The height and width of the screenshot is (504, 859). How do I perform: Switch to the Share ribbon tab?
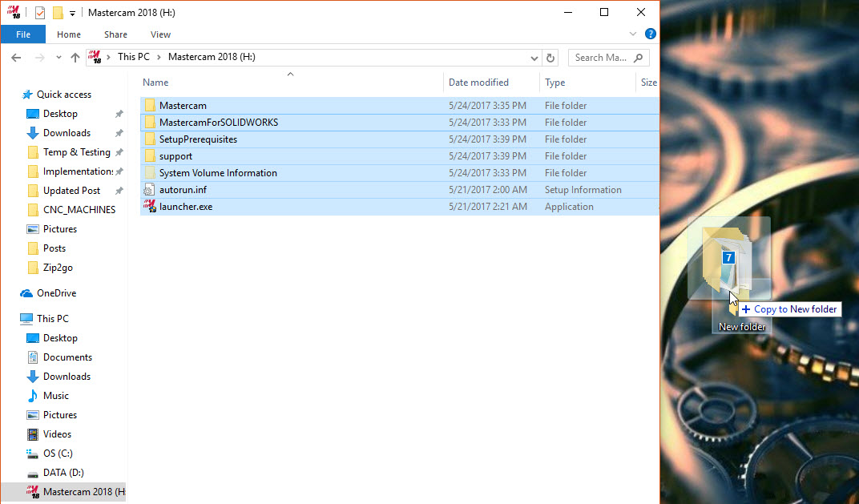point(115,34)
